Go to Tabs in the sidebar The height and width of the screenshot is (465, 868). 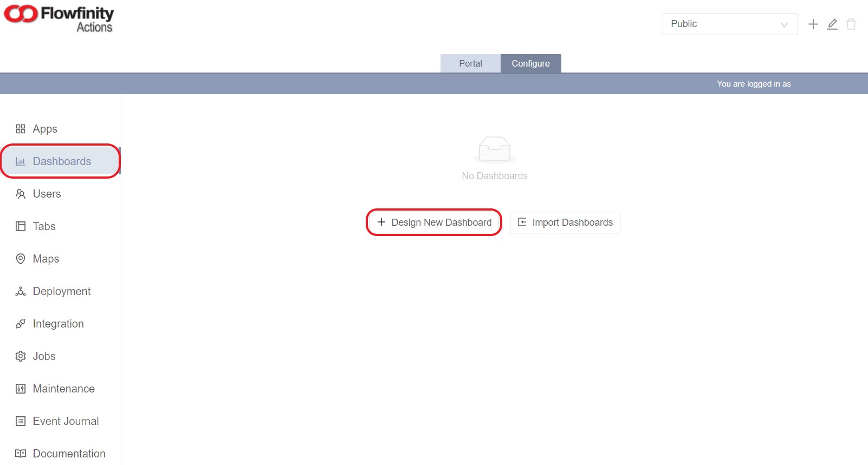(x=44, y=226)
